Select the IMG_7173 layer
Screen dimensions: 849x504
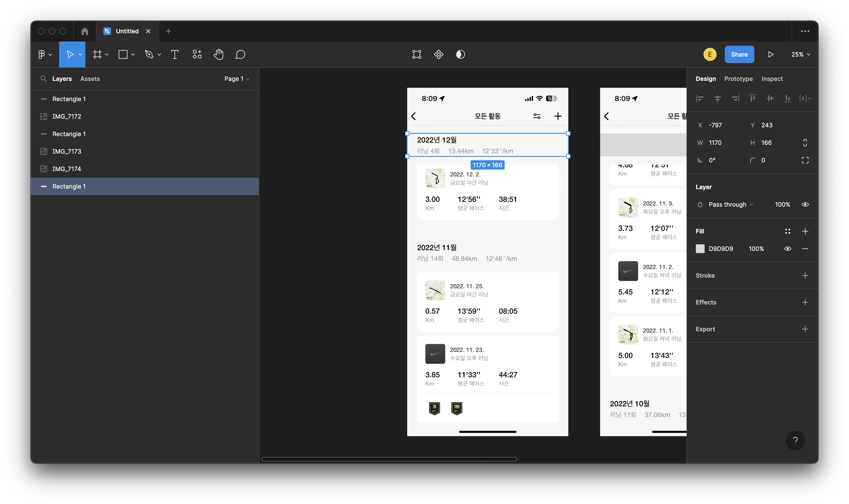pos(67,151)
